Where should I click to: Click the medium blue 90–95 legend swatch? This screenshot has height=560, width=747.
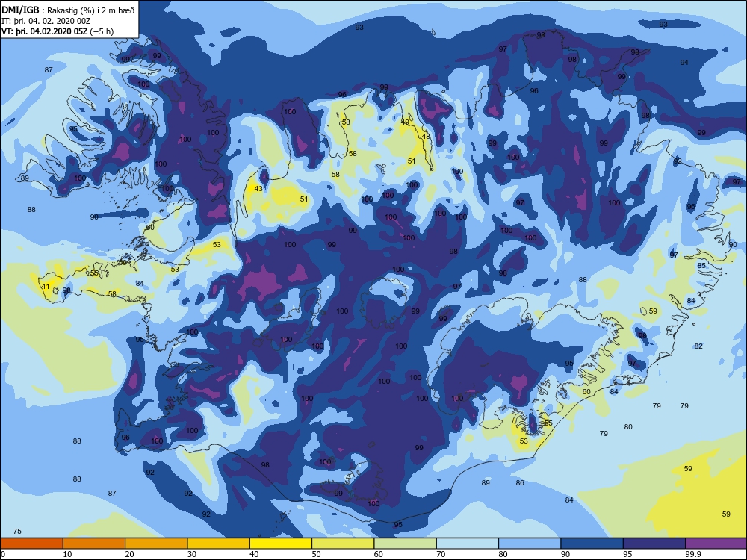tap(592, 544)
